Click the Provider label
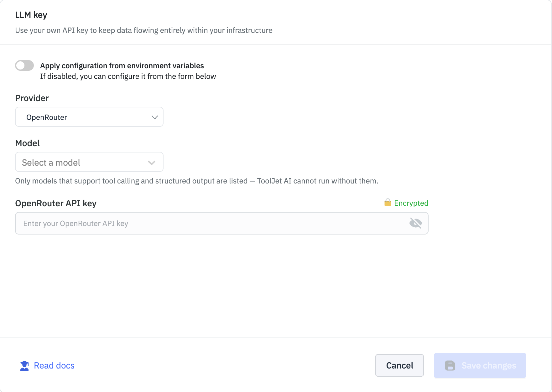This screenshot has width=552, height=392. (32, 98)
